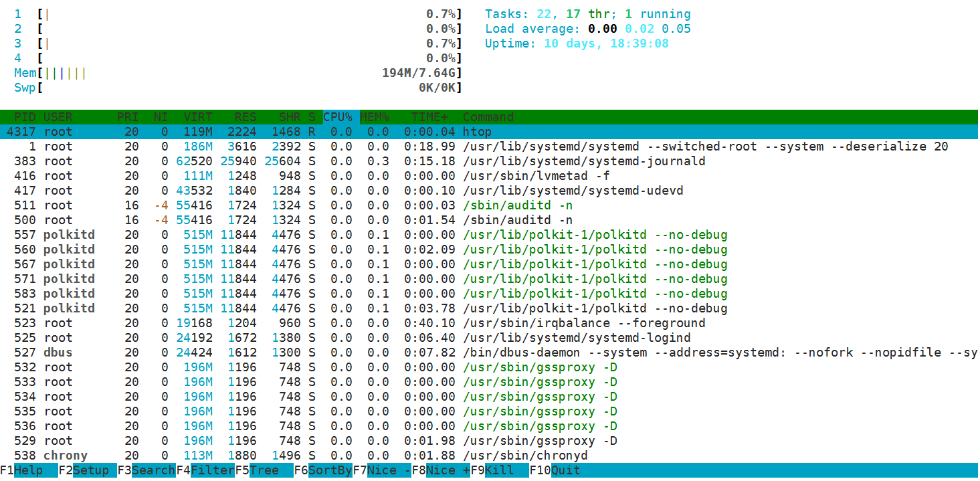The image size is (980, 481).
Task: Sort by SHR column header
Action: [x=290, y=117]
